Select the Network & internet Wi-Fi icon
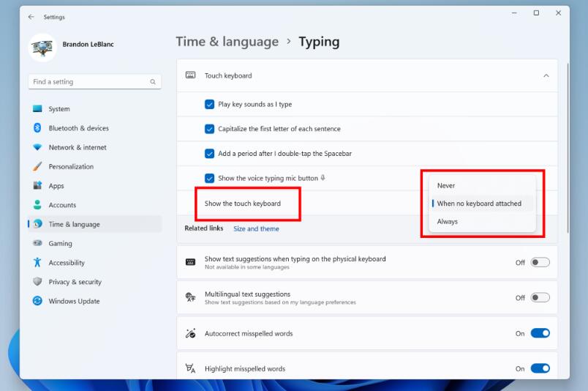The height and width of the screenshot is (391, 588). [37, 147]
